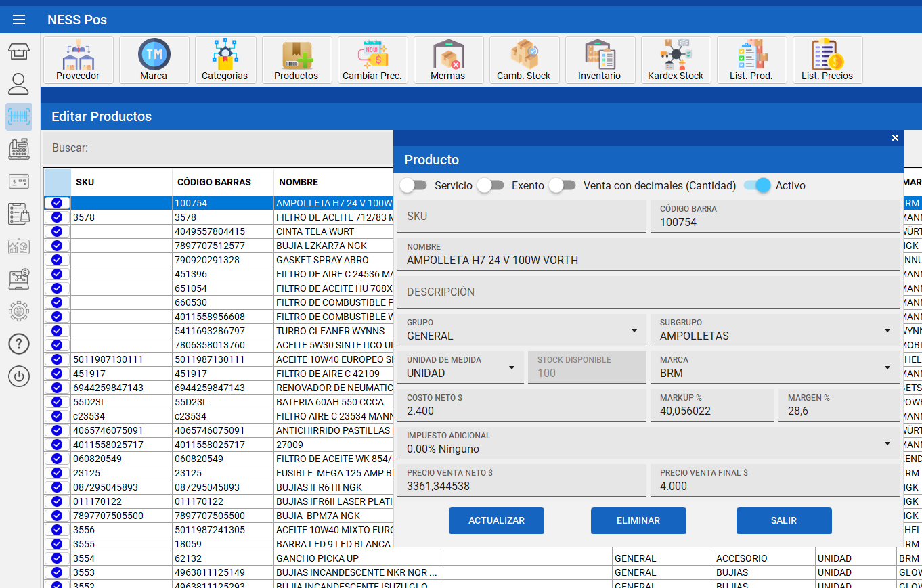Toggle checkbox for CINTA TELA WURT row
Screen dimensions: 922x588
[57, 231]
